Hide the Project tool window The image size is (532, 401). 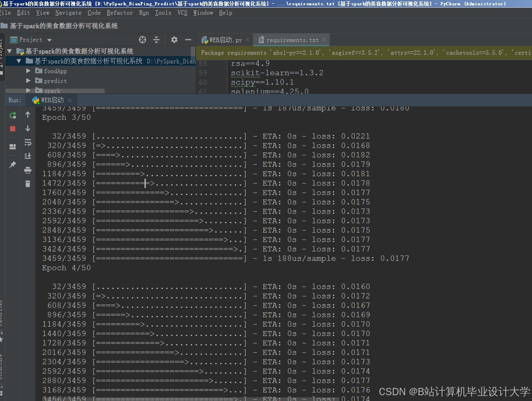pos(188,40)
